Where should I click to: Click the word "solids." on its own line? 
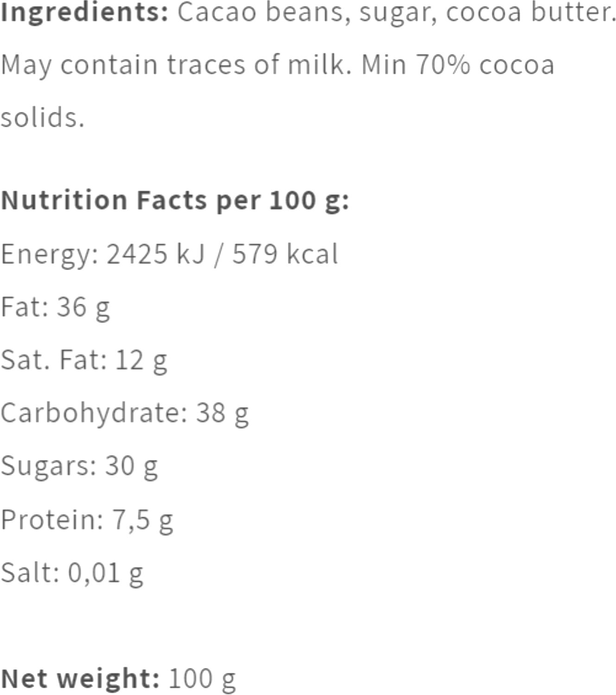[43, 117]
